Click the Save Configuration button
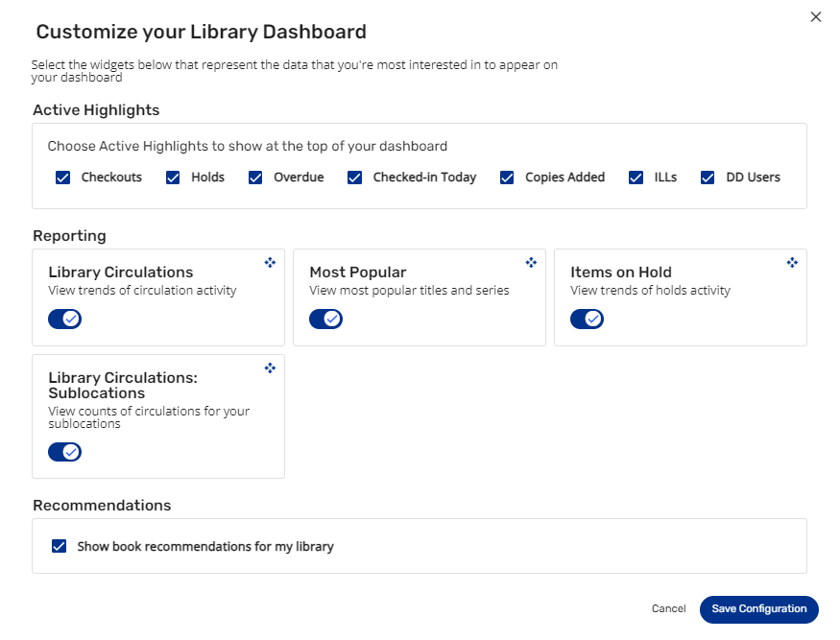This screenshot has width=840, height=640. point(759,609)
